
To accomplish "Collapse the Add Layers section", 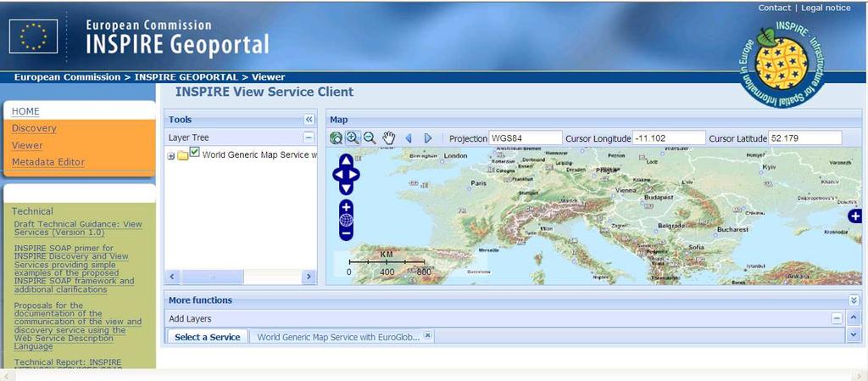I will point(837,318).
